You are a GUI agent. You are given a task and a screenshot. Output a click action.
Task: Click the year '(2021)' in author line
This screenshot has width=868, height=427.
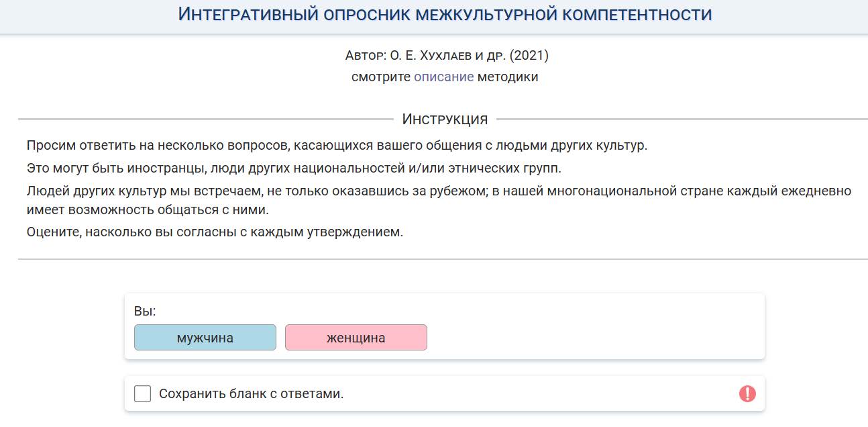tap(529, 55)
